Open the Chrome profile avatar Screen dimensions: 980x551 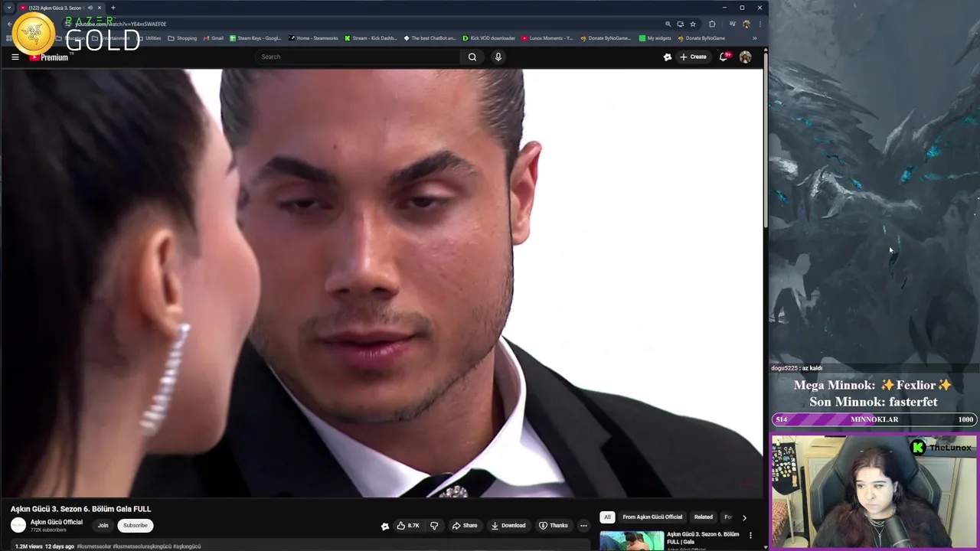click(x=746, y=24)
